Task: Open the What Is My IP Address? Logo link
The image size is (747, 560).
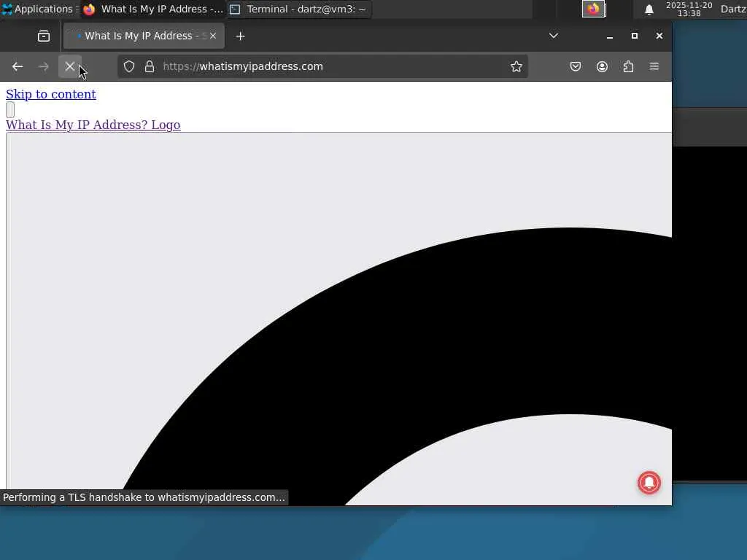Action: coord(93,125)
